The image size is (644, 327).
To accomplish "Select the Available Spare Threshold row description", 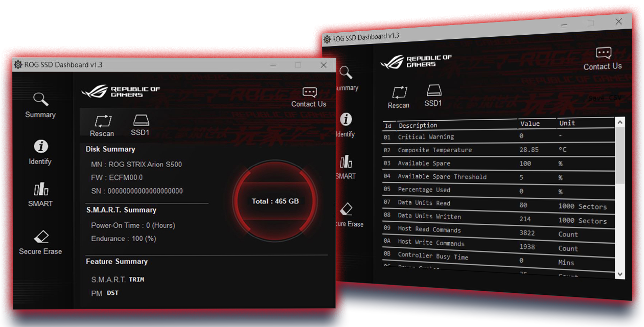I will tap(442, 177).
